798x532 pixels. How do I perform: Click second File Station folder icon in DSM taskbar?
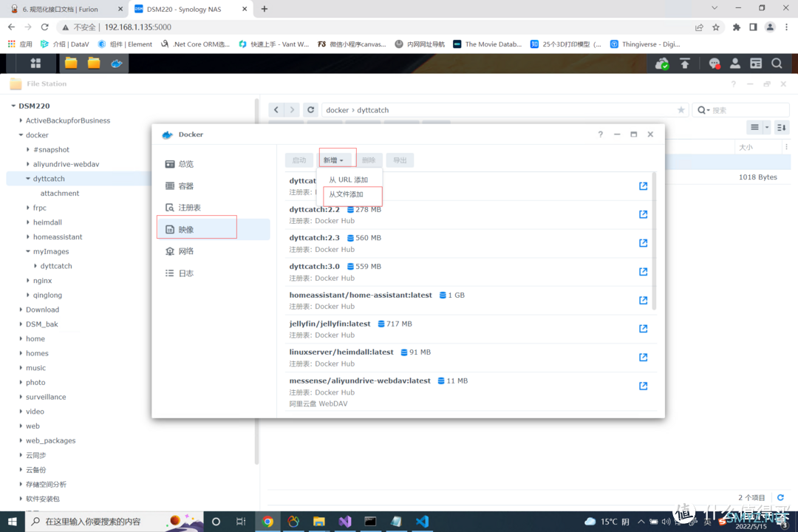(94, 64)
